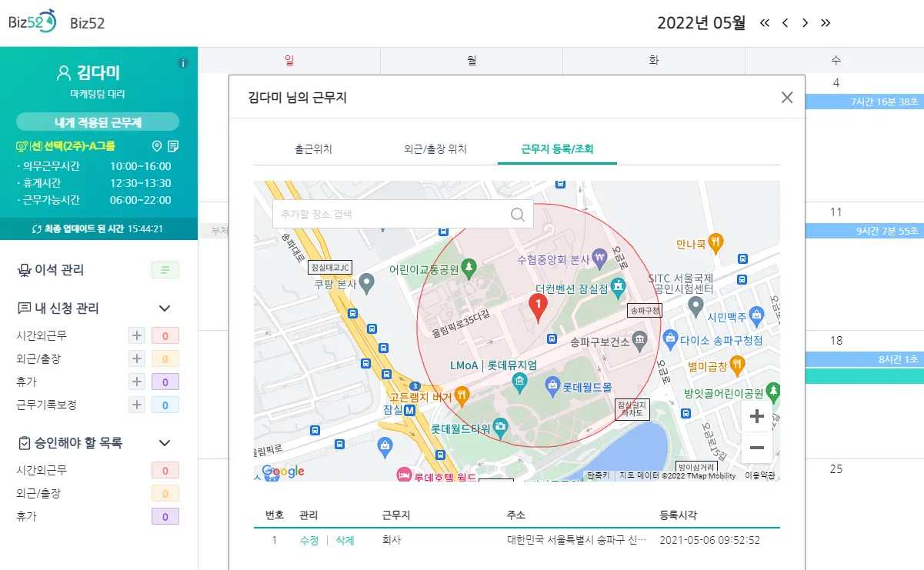Click the Google logo on the map
Viewport: 924px width, 570px height.
pos(283,472)
